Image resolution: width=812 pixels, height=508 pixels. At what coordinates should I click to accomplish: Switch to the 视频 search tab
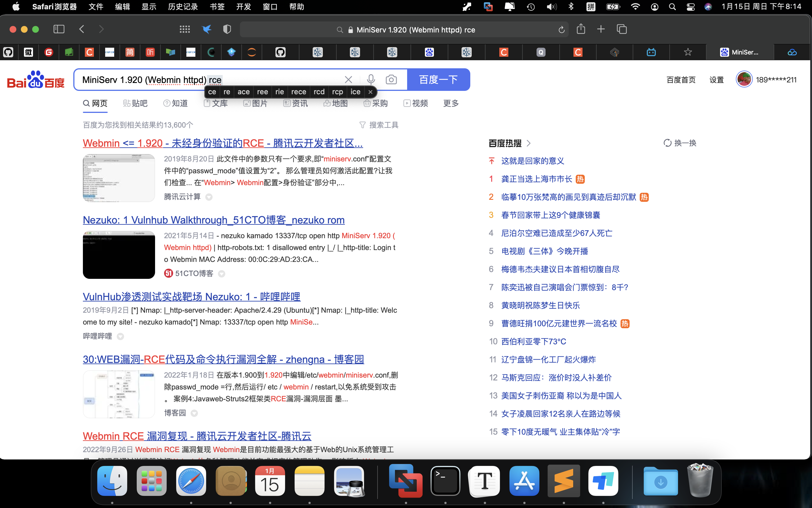(416, 103)
